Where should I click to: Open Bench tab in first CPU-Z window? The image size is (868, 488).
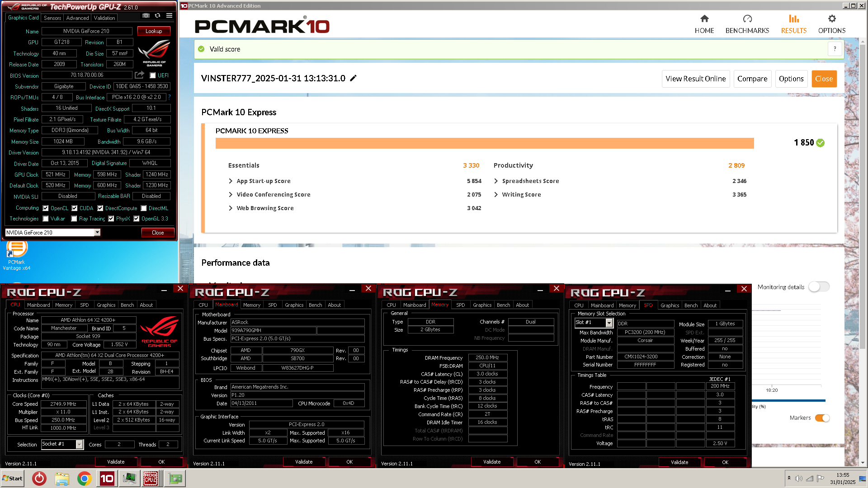point(127,305)
